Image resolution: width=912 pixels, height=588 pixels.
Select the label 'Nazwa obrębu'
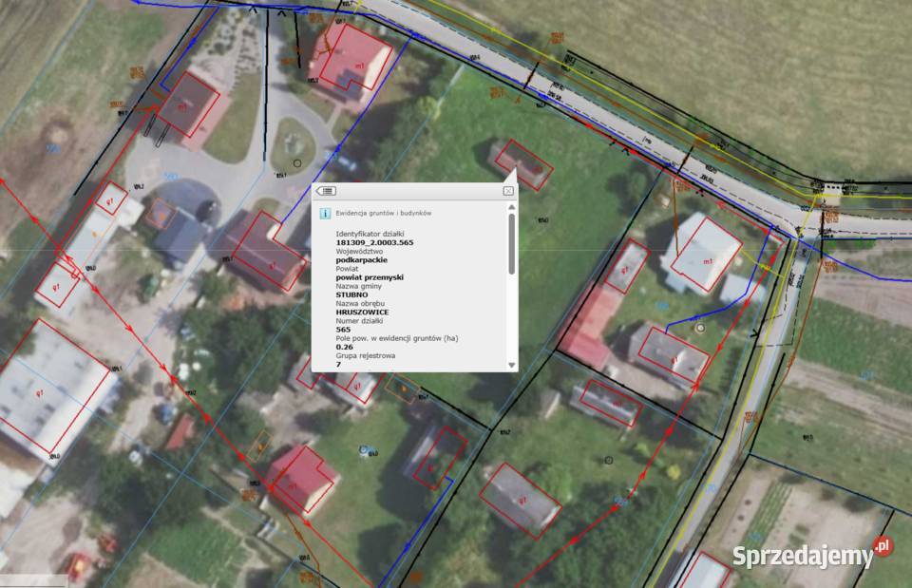click(360, 304)
